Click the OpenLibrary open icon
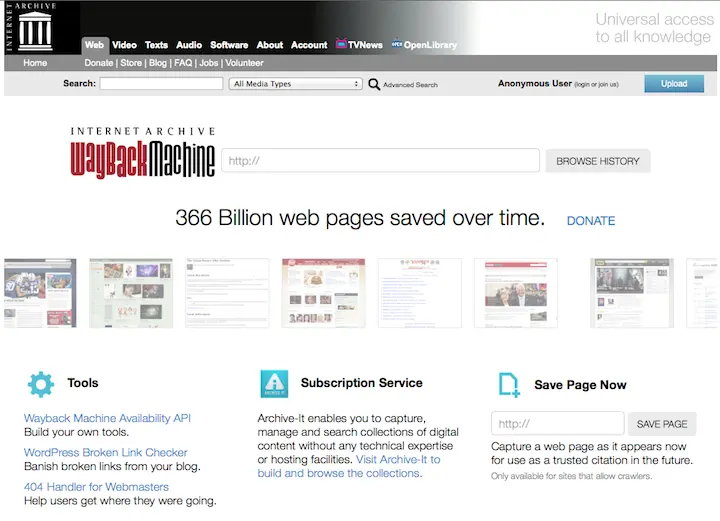Viewport: 720px width, 521px height. coord(397,44)
